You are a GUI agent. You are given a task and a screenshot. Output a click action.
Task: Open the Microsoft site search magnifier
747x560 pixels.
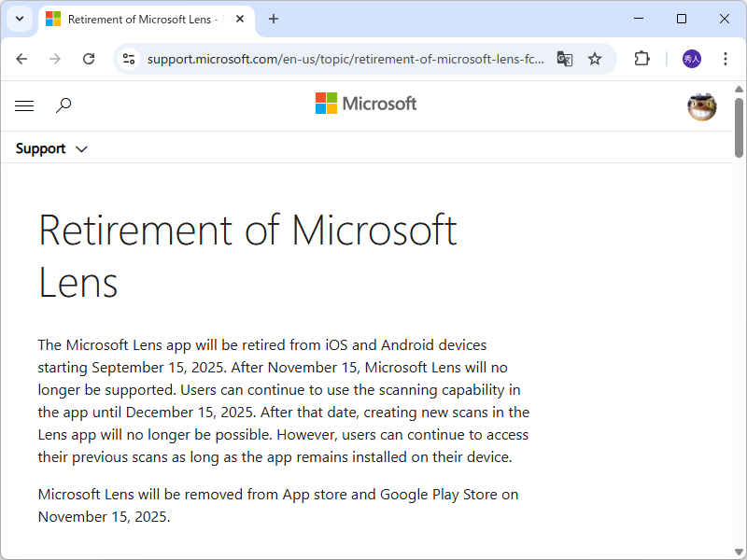63,105
